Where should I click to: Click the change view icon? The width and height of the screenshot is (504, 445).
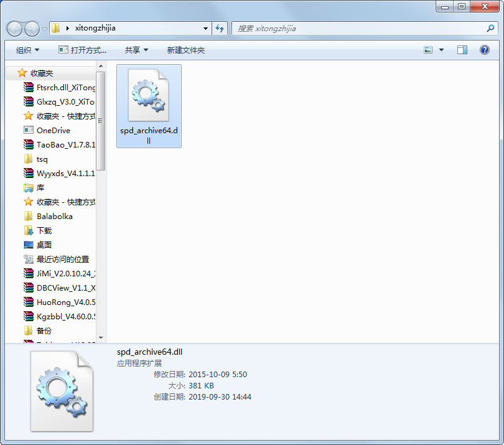coord(428,50)
